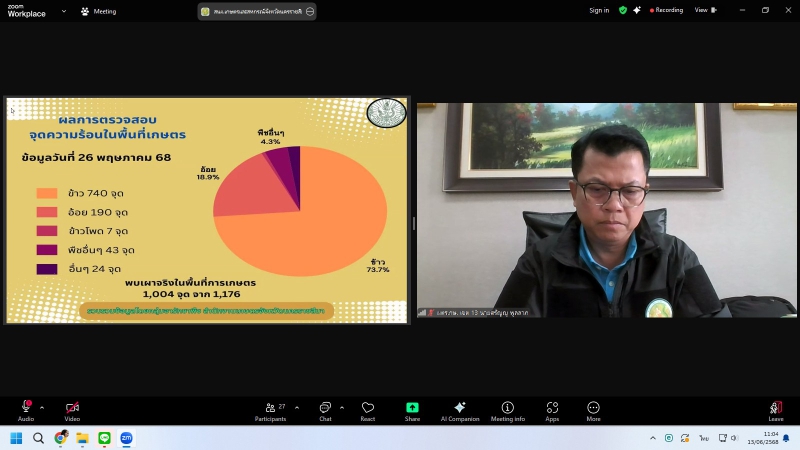Open the Apps panel
Screen dimensions: 800x450
click(x=552, y=408)
